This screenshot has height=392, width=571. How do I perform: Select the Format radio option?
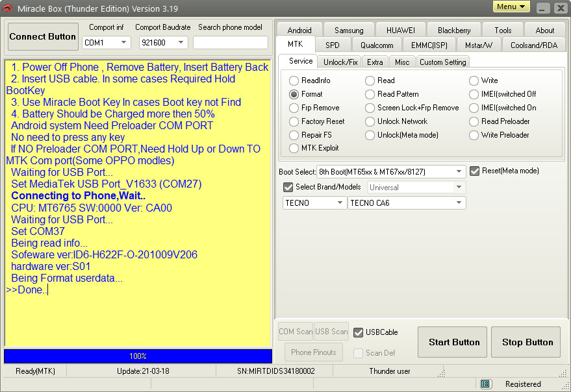(x=306, y=94)
